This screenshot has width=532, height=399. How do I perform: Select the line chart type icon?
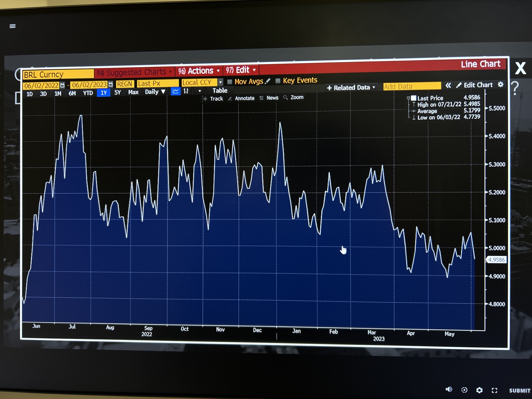[175, 91]
